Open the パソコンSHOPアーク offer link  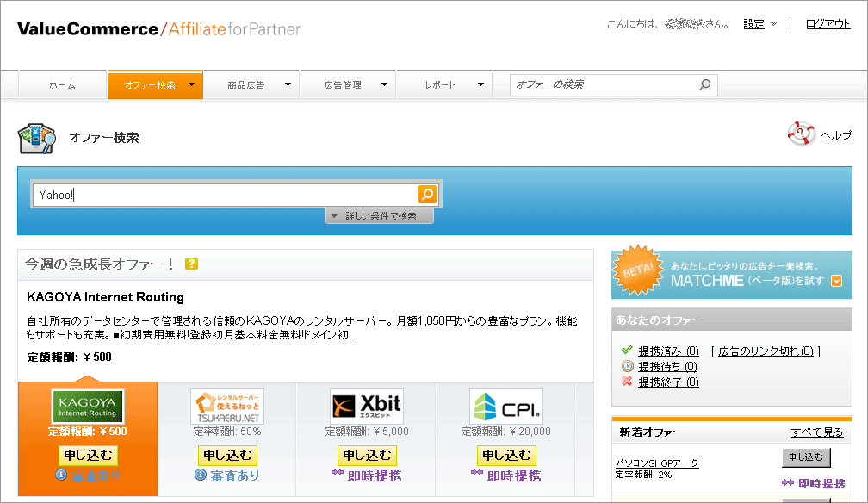point(657,463)
